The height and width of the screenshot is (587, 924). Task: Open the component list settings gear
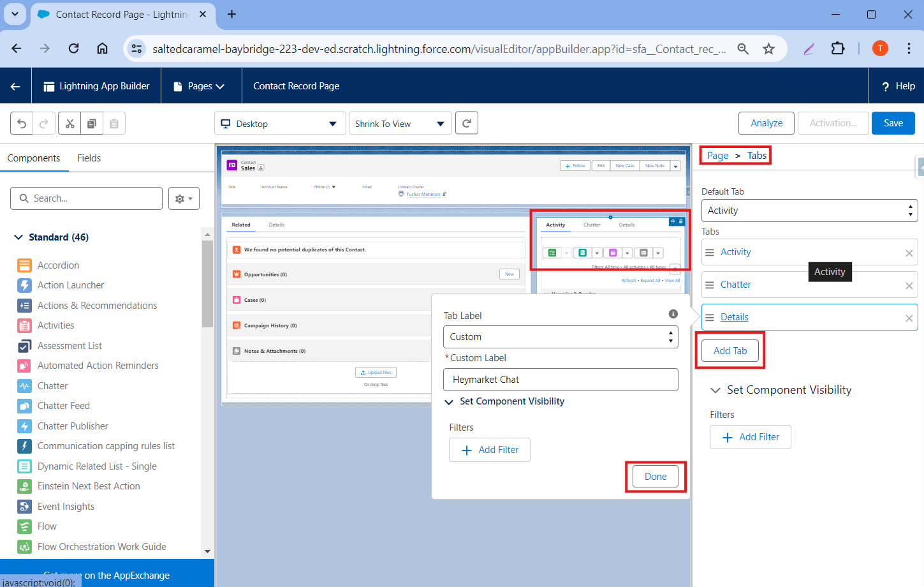coord(184,198)
